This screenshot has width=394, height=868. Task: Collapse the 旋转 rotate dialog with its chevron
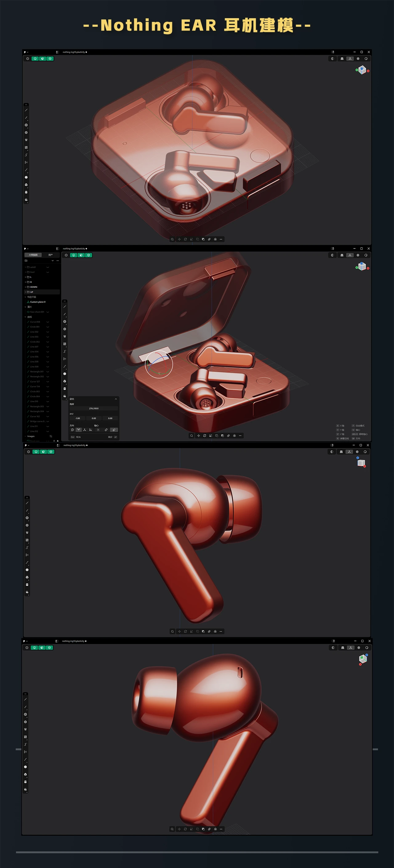pyautogui.click(x=116, y=399)
